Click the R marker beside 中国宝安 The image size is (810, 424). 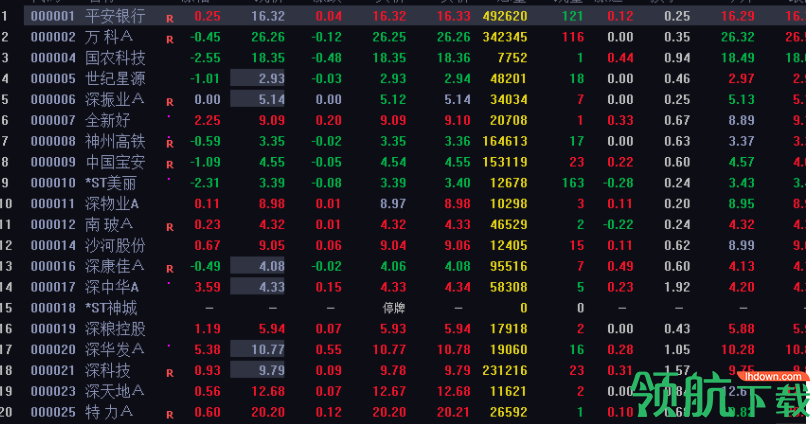click(x=170, y=165)
